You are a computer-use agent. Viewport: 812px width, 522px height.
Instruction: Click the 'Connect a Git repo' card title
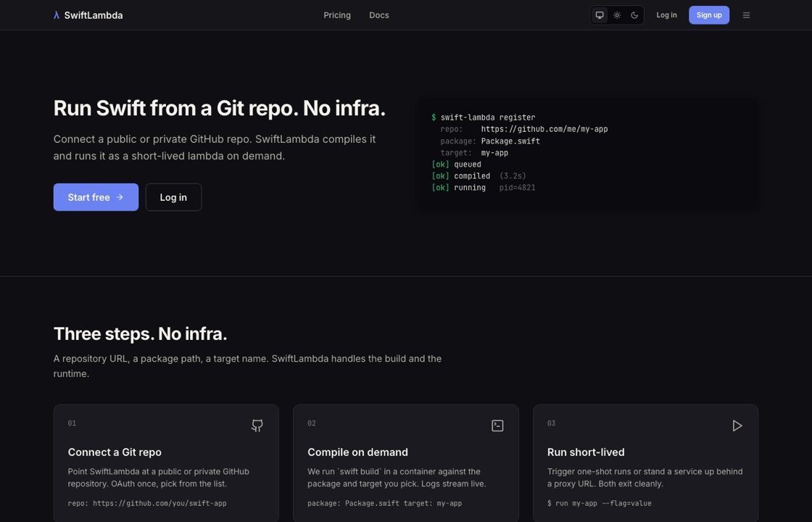[115, 452]
